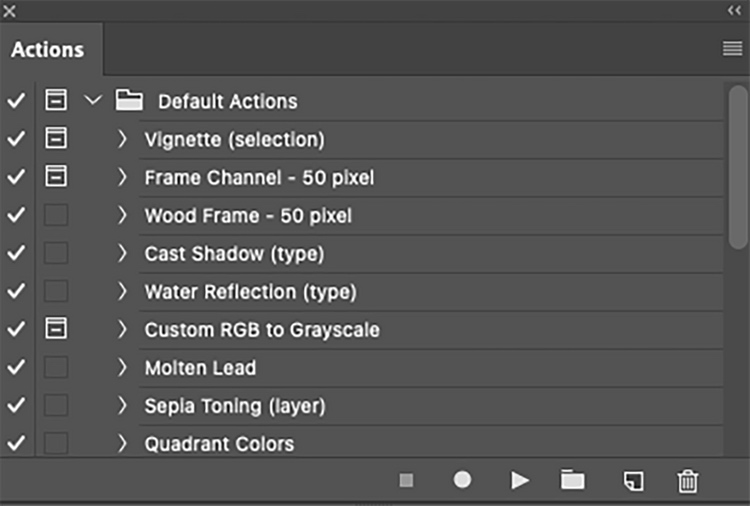Open the Actions panel menu
Image resolution: width=750 pixels, height=506 pixels.
[732, 49]
